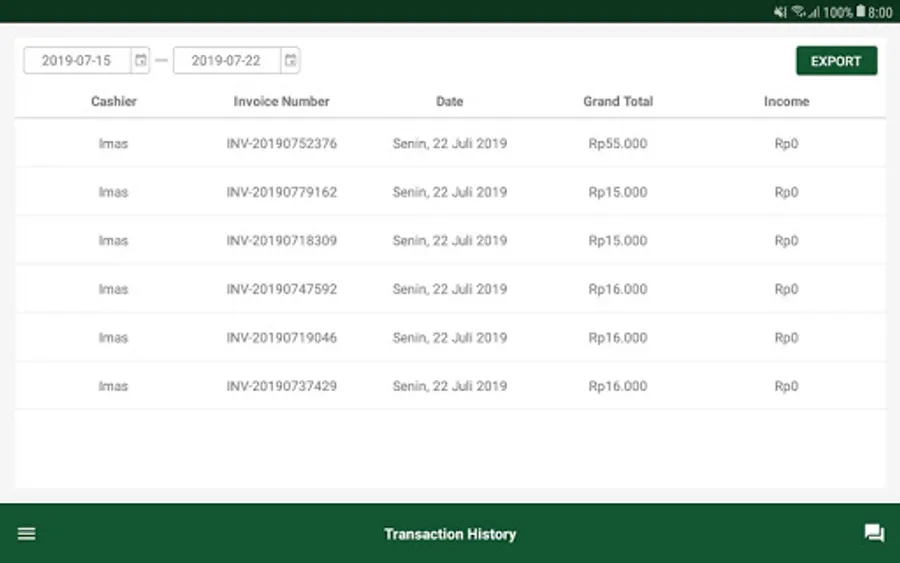Select the 2019-07-22 end date field

226,61
